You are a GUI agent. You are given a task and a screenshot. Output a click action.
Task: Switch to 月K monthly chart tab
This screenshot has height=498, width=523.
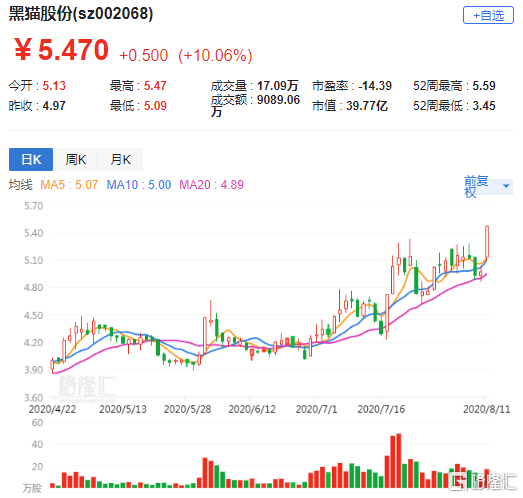tap(120, 159)
